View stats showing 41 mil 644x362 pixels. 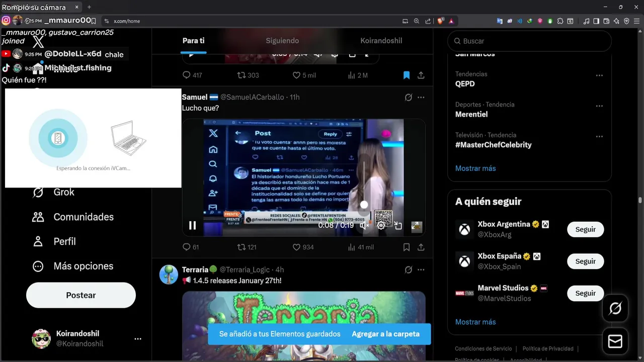352,247
